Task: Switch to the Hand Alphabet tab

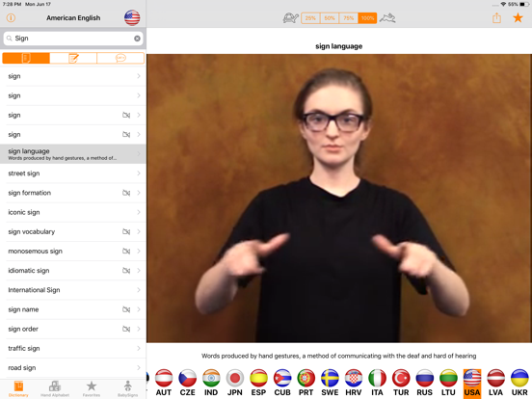Action: coord(55,388)
